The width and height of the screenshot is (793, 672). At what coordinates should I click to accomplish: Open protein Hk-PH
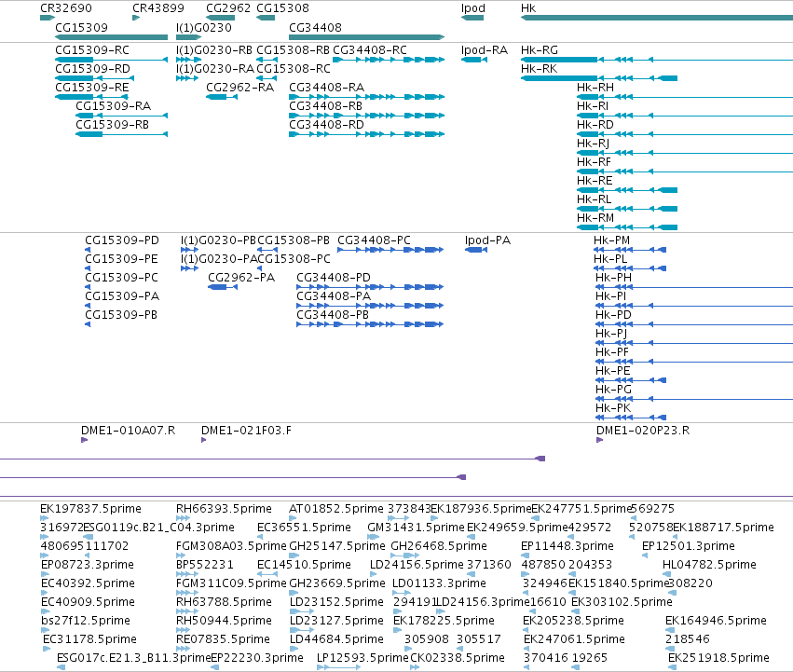(613, 278)
